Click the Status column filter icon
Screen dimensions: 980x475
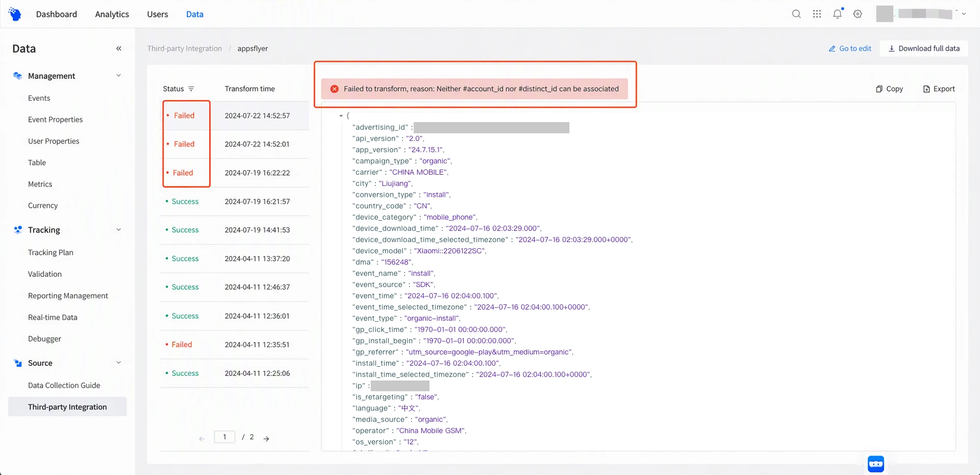pos(191,89)
